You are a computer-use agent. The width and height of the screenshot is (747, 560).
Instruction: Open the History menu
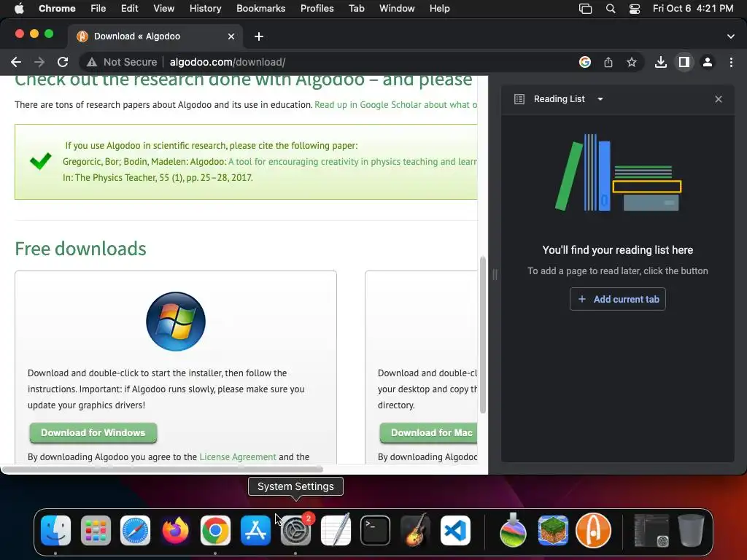point(205,9)
